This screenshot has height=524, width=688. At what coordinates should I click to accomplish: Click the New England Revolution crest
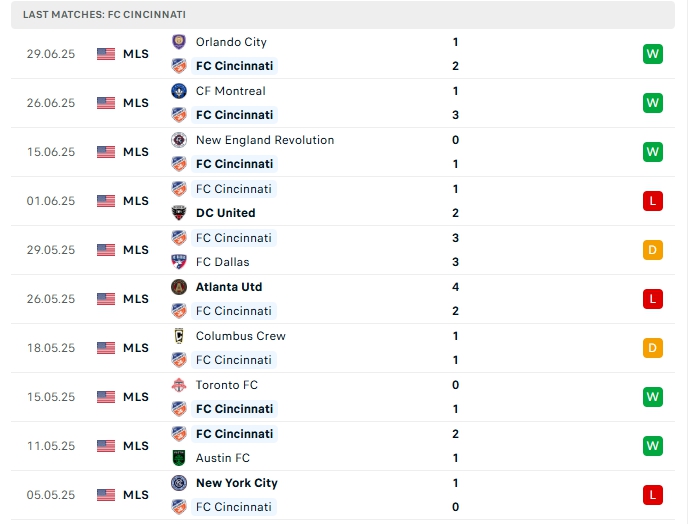(x=179, y=140)
